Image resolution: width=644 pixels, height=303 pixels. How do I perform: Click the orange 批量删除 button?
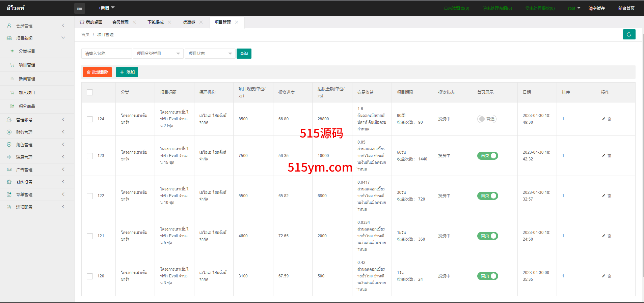97,72
